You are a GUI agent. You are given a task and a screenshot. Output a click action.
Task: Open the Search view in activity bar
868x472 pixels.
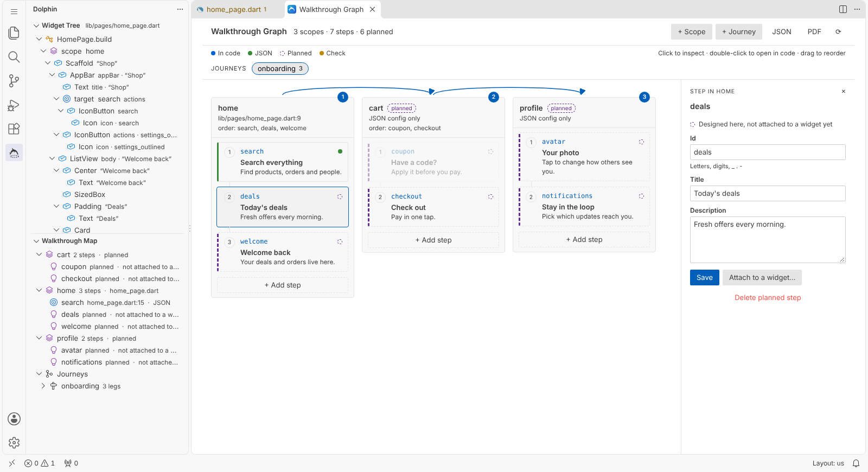[14, 57]
